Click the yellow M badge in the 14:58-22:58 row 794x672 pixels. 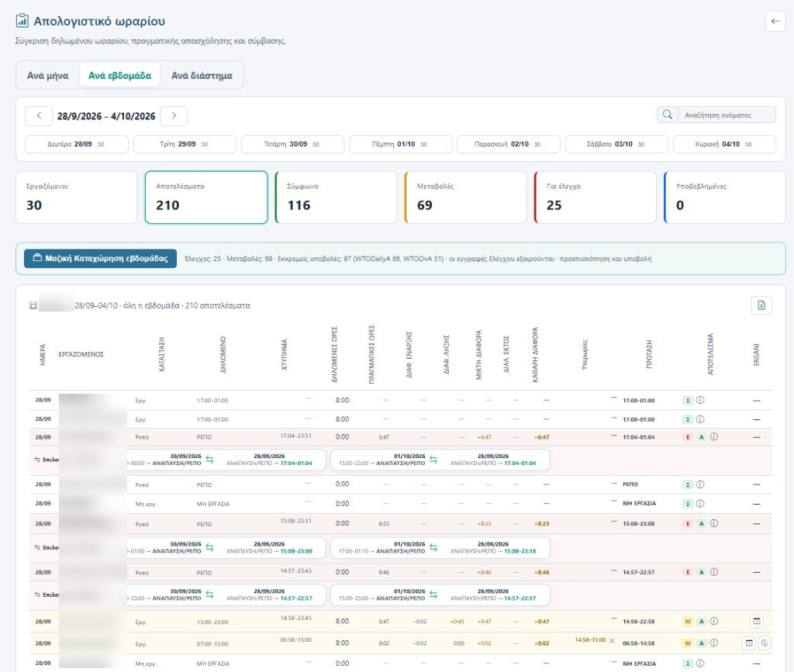coord(688,621)
